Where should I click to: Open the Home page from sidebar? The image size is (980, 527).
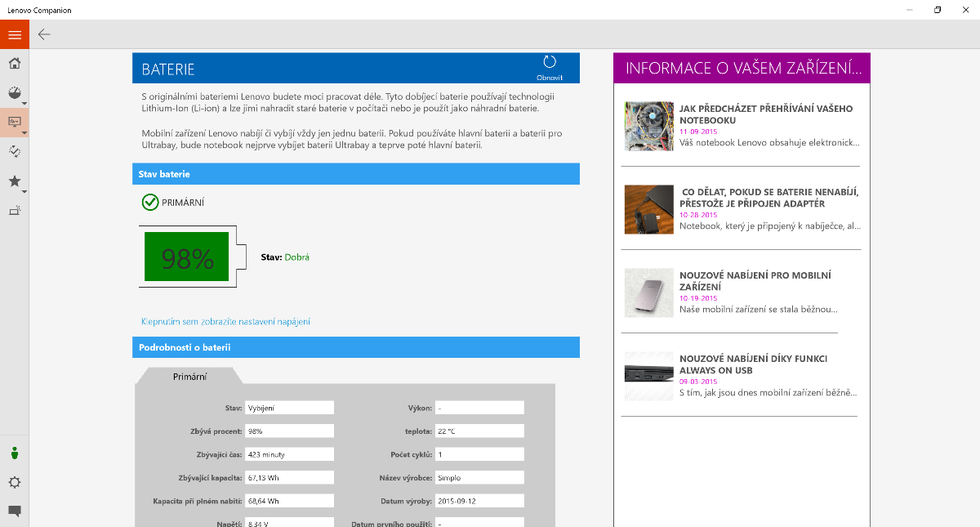point(14,64)
